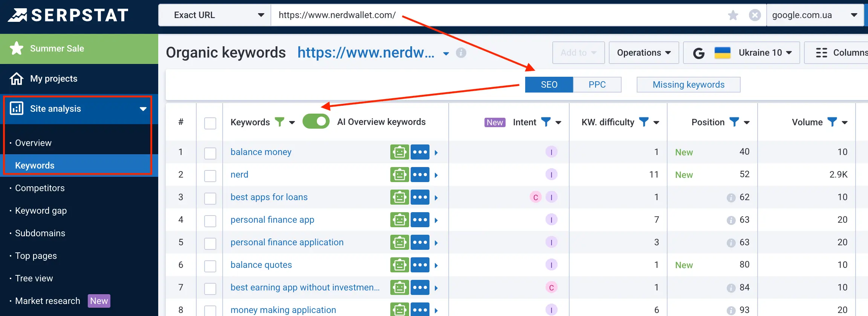
Task: Click the Volume column filter funnel icon
Action: [832, 122]
